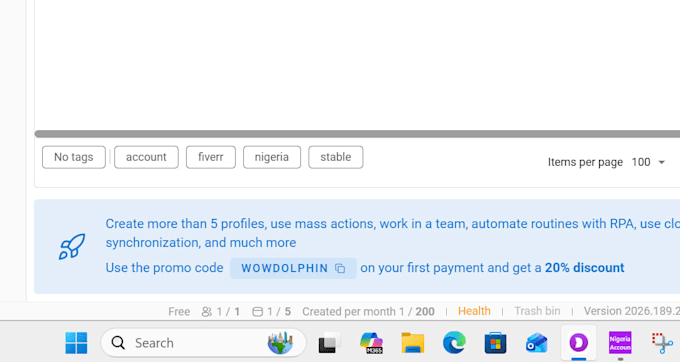Screen dimensions: 680x362
Task: Click the horizontal scrollbar of the table
Action: pos(357,134)
